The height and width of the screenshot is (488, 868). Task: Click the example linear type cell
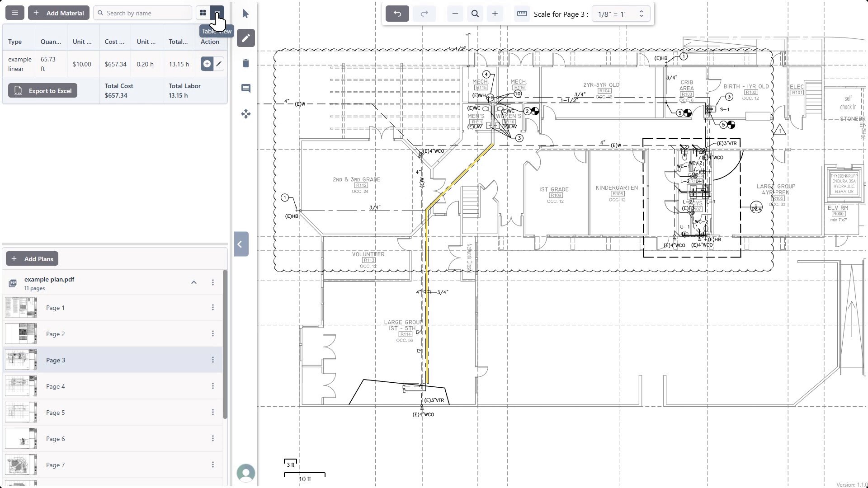[x=19, y=64]
